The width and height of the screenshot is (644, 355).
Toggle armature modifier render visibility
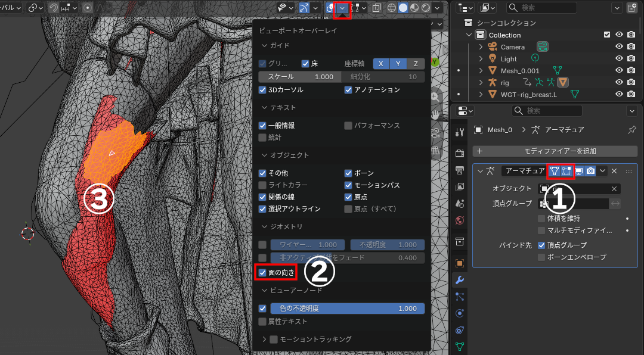click(590, 171)
